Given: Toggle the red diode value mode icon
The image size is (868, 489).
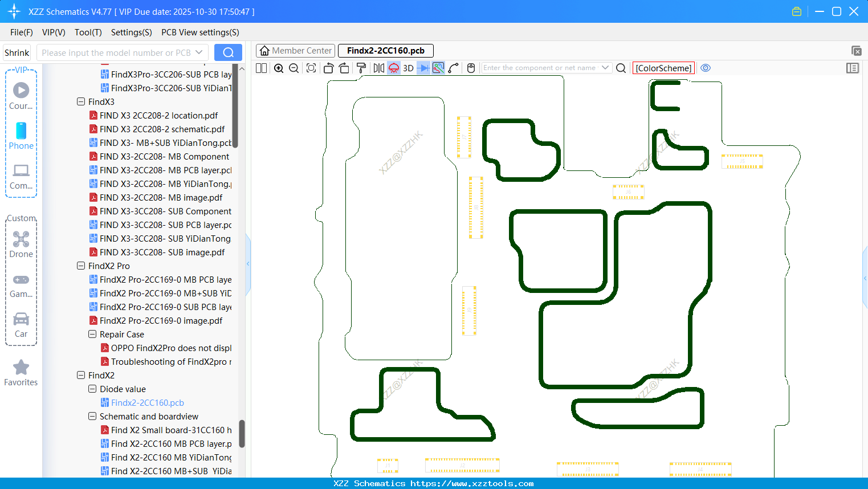Looking at the screenshot, I should click(394, 68).
